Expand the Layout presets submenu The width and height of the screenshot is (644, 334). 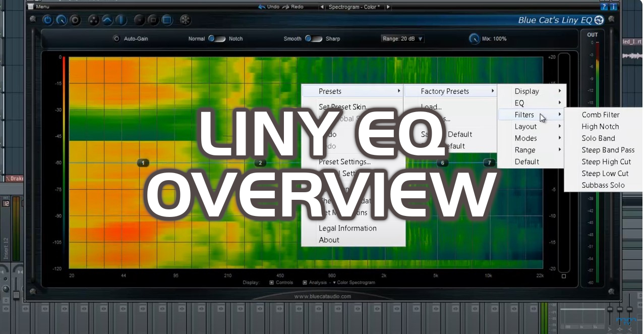531,127
